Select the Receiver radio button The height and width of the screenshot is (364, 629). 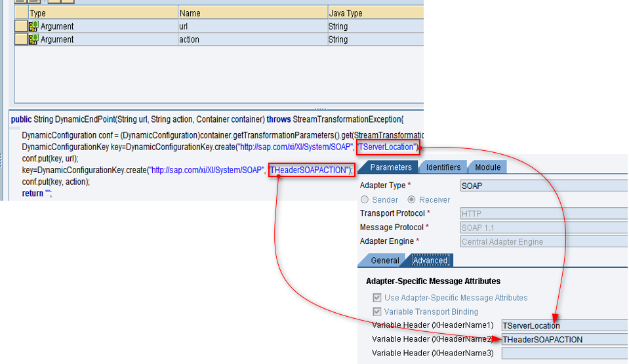tap(412, 199)
